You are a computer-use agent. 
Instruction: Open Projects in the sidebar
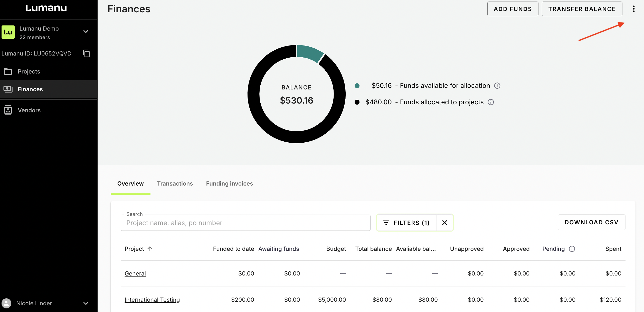(29, 71)
